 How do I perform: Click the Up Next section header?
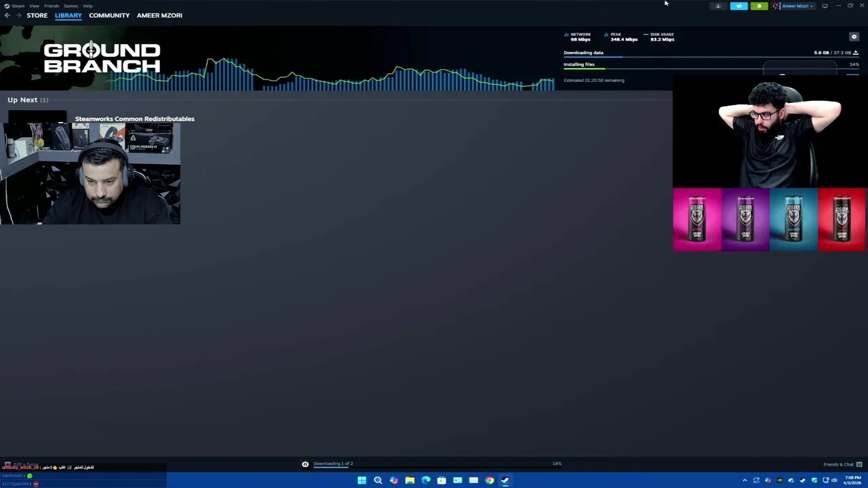coord(28,100)
